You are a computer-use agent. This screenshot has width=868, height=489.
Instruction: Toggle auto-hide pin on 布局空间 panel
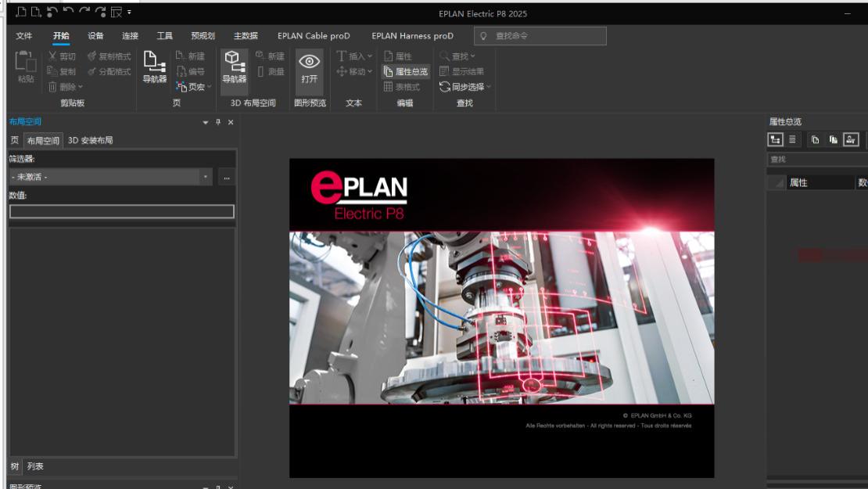(216, 121)
